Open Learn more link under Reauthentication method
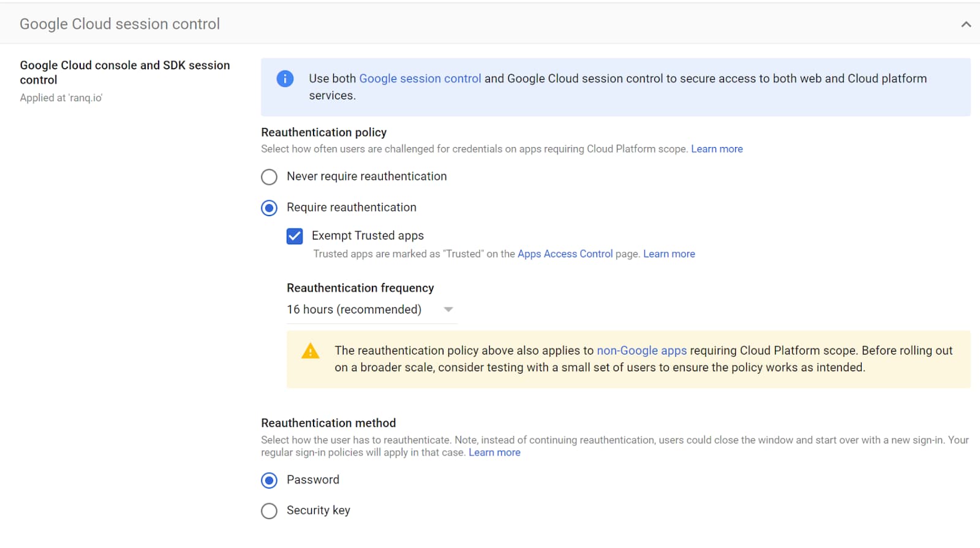Screen dimensions: 980x548 click(494, 452)
